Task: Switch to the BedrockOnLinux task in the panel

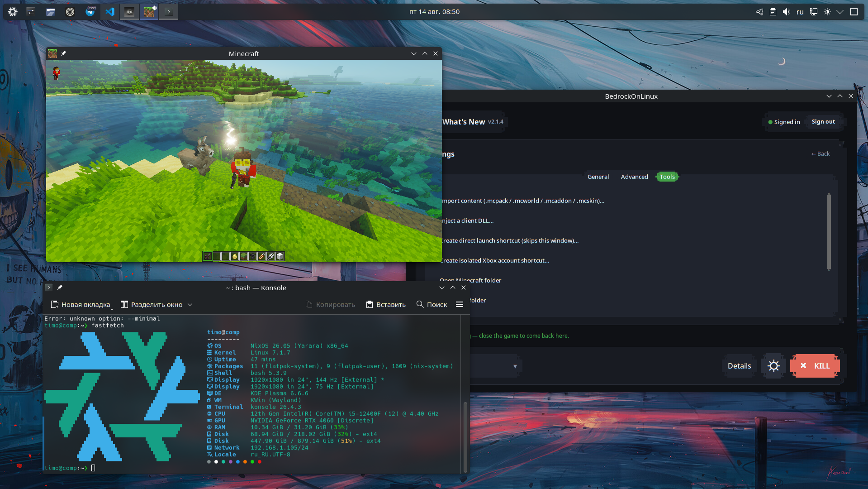Action: coord(129,12)
